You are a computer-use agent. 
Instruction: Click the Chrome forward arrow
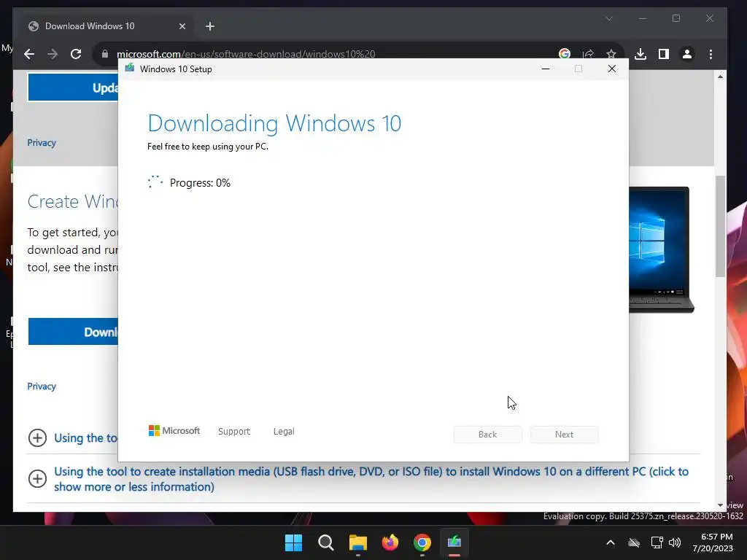tap(53, 54)
